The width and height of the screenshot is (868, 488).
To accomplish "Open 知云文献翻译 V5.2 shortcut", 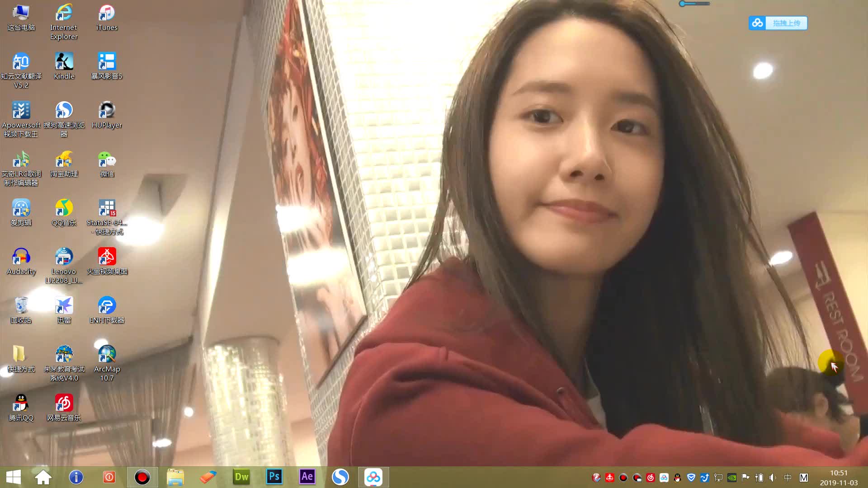I will click(21, 70).
